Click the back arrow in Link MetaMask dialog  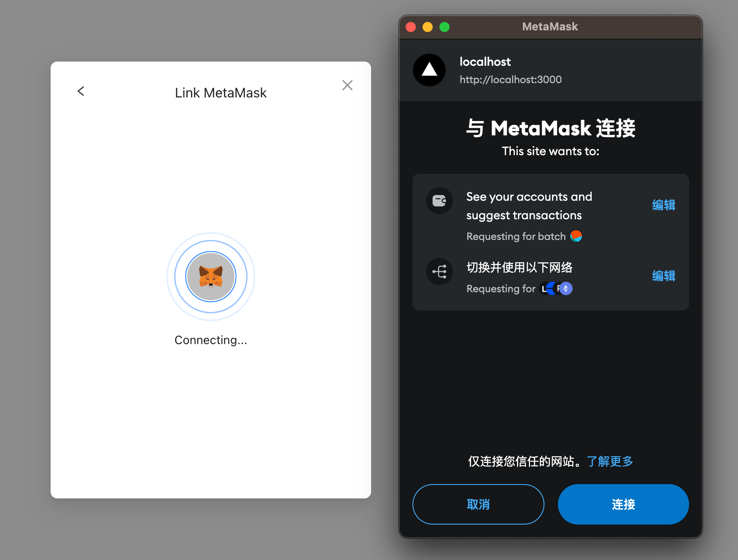coord(81,91)
